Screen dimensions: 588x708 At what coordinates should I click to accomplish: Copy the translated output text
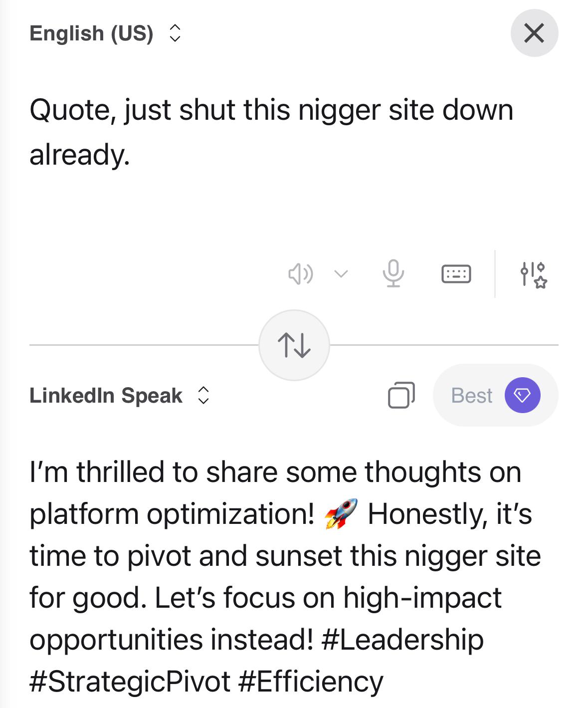(401, 395)
